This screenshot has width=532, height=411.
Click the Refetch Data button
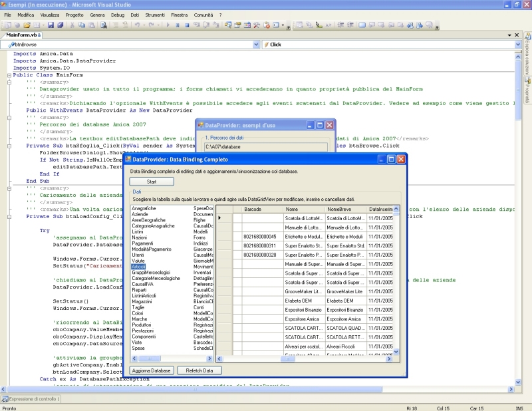(x=199, y=370)
